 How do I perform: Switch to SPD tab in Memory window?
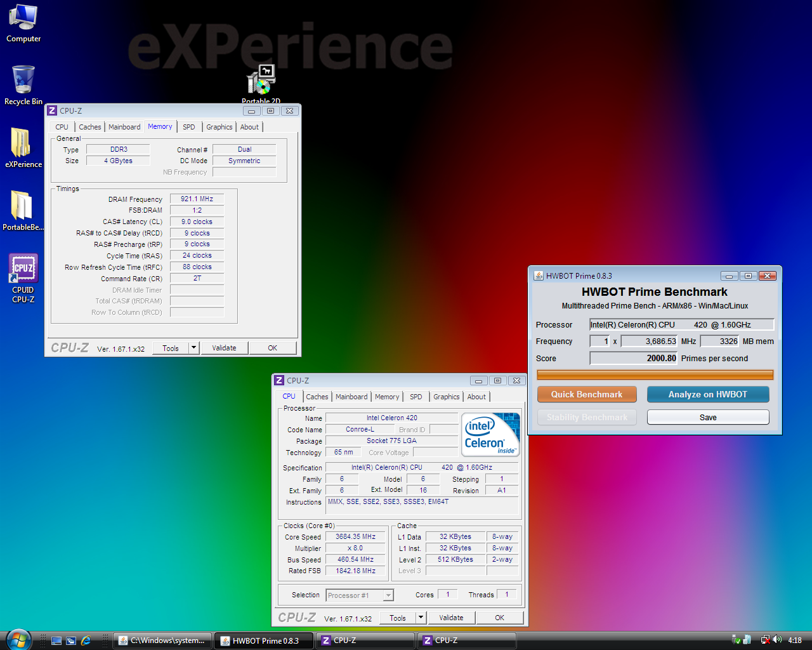click(189, 127)
